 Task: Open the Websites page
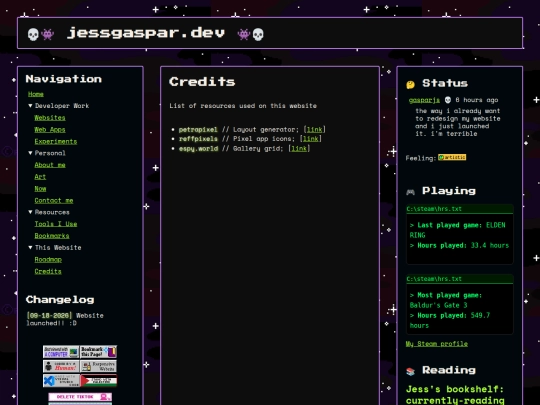coord(50,118)
